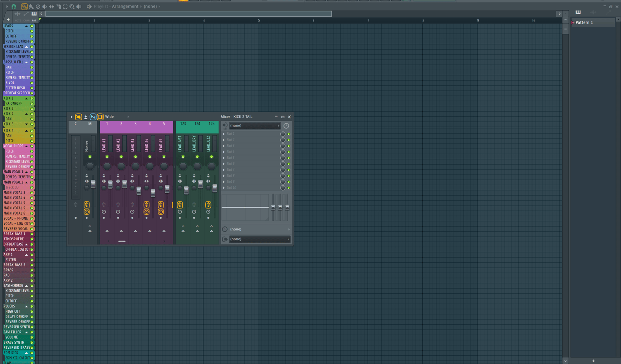Open track delay (none) selector
The width and height of the screenshot is (621, 364).
click(x=259, y=229)
